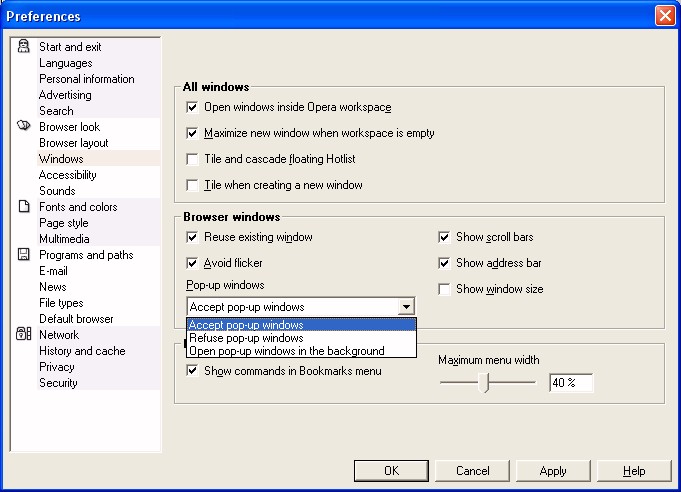Collapse the Pop-up windows dropdown arrow

tap(405, 307)
